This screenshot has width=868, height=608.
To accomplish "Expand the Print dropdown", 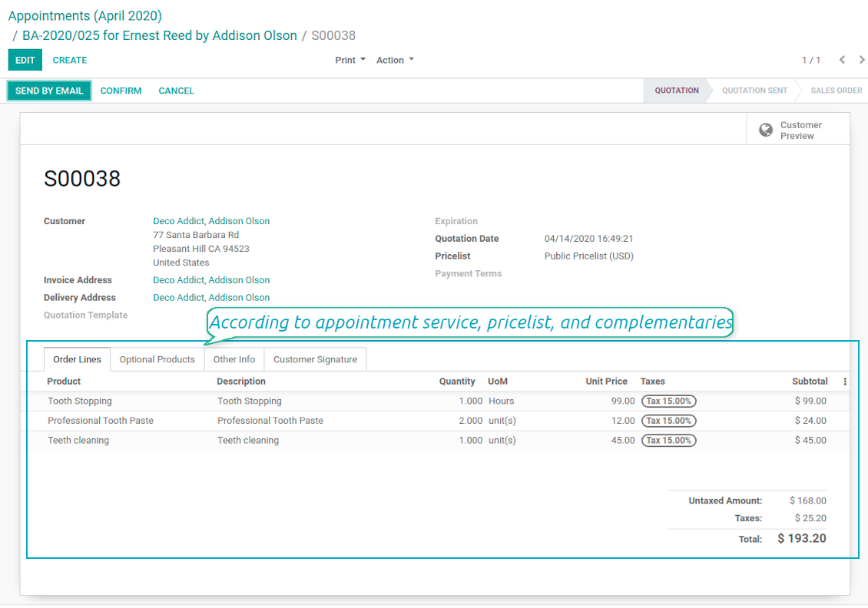I will 350,60.
